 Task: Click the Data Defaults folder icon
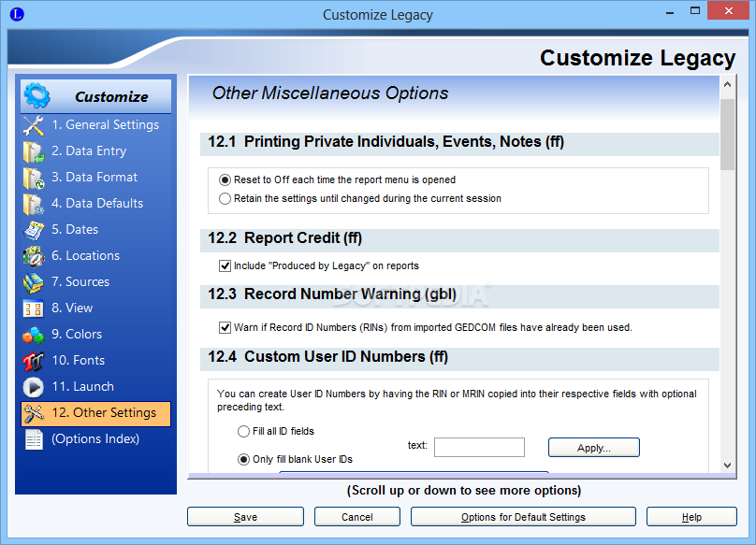(34, 204)
